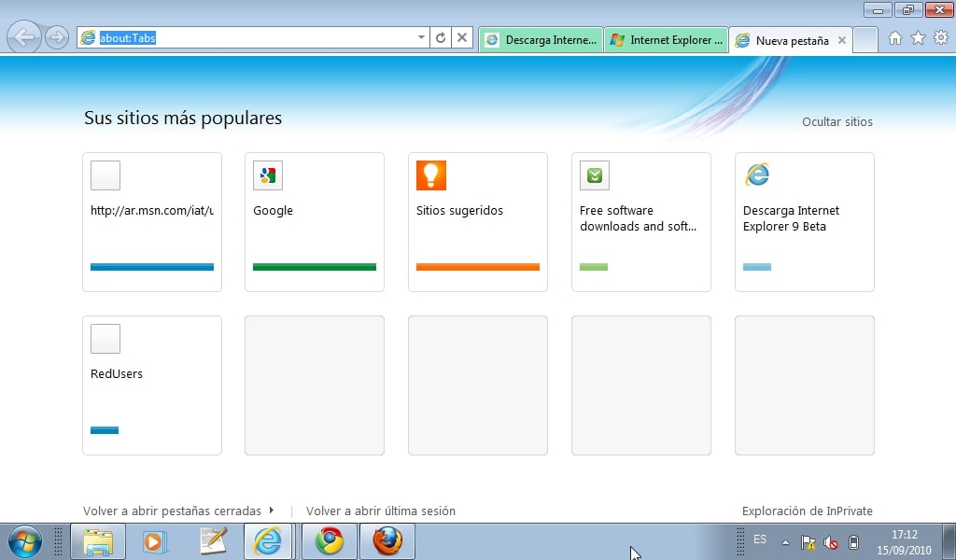The height and width of the screenshot is (560, 956).
Task: Launch Google Chrome from the taskbar
Action: (x=330, y=541)
